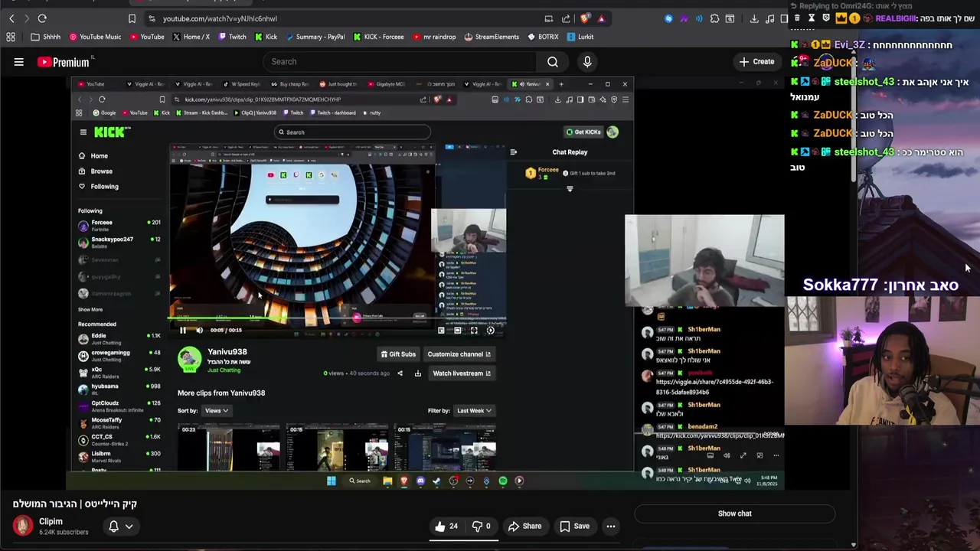Viewport: 980px width, 551px height.
Task: Open the Kick sidebar hamburger in the recorded window
Action: coord(83,132)
